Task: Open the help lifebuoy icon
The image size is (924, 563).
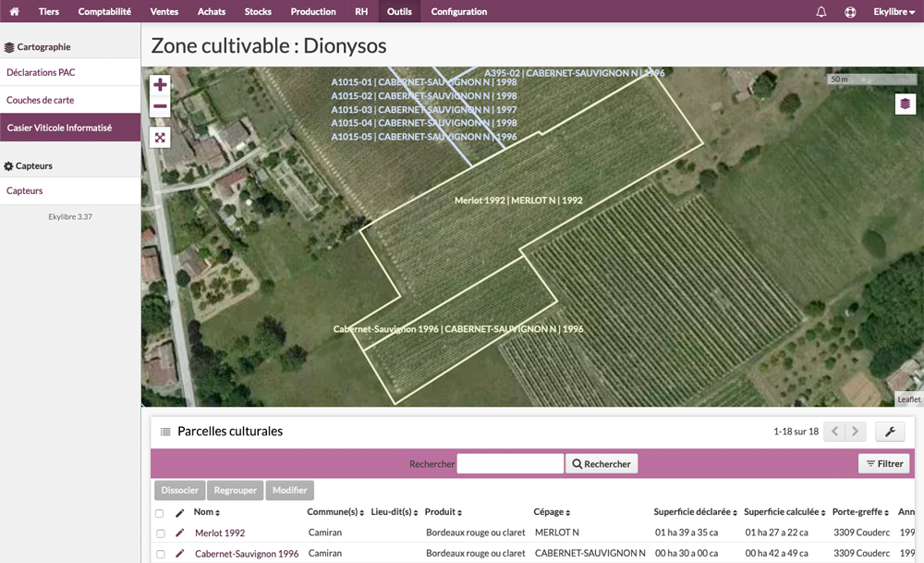Action: coord(850,12)
